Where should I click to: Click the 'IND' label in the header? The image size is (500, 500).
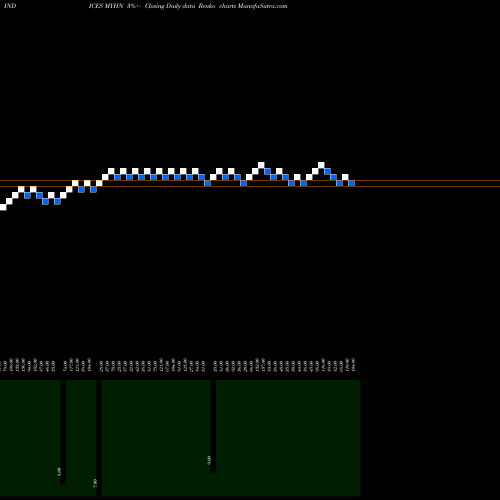10,6
